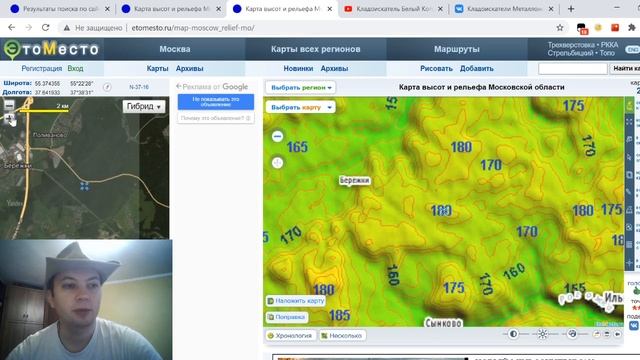640x360 pixels.
Task: Reload the page in the browser
Action: coord(46,28)
